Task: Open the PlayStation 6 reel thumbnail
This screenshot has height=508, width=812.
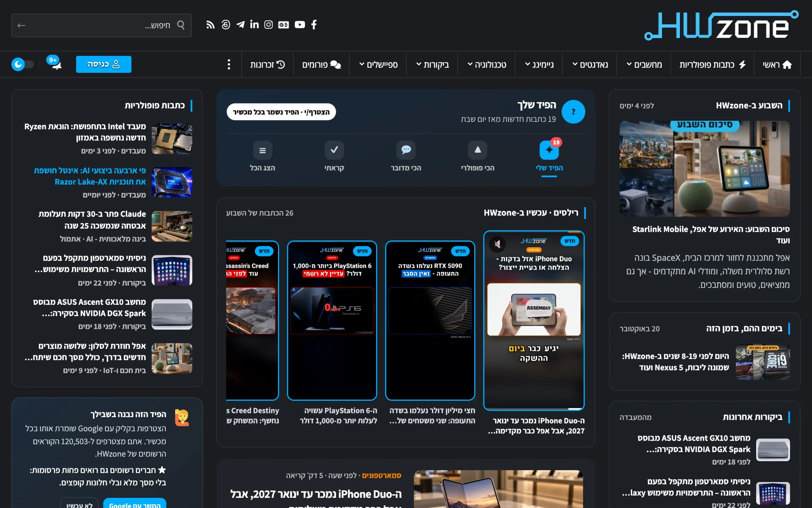Action: click(332, 321)
